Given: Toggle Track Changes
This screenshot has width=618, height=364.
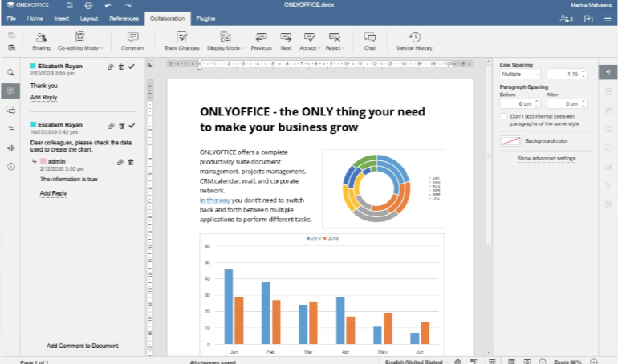Looking at the screenshot, I should 181,42.
